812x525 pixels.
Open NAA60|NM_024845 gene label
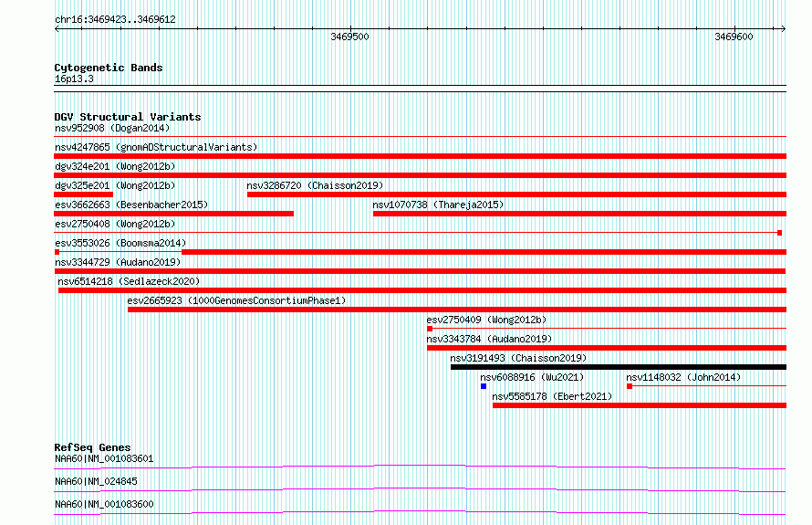tap(96, 481)
